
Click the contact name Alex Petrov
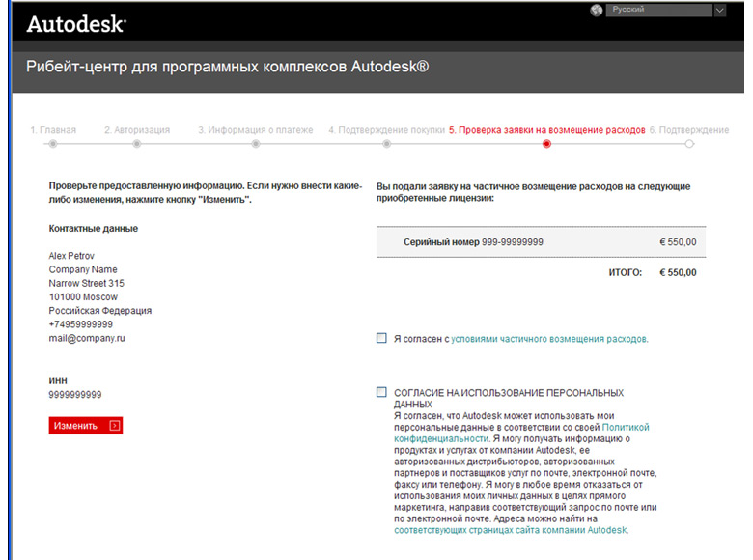tap(71, 256)
